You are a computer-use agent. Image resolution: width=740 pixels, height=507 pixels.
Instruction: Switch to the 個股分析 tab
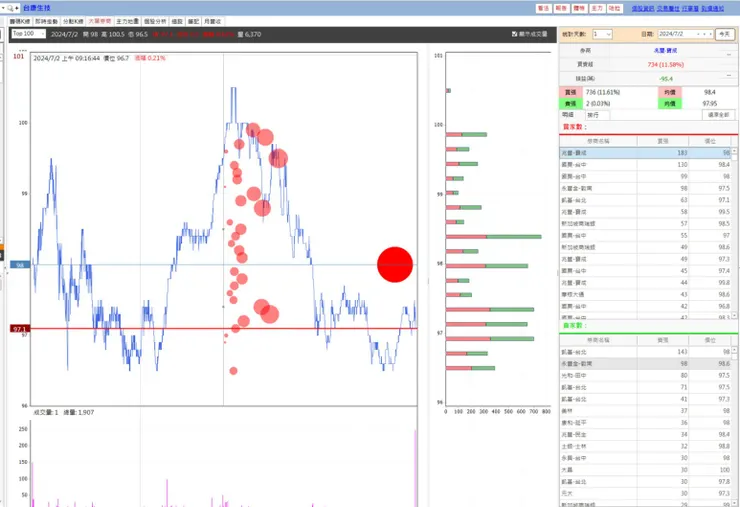[155, 21]
